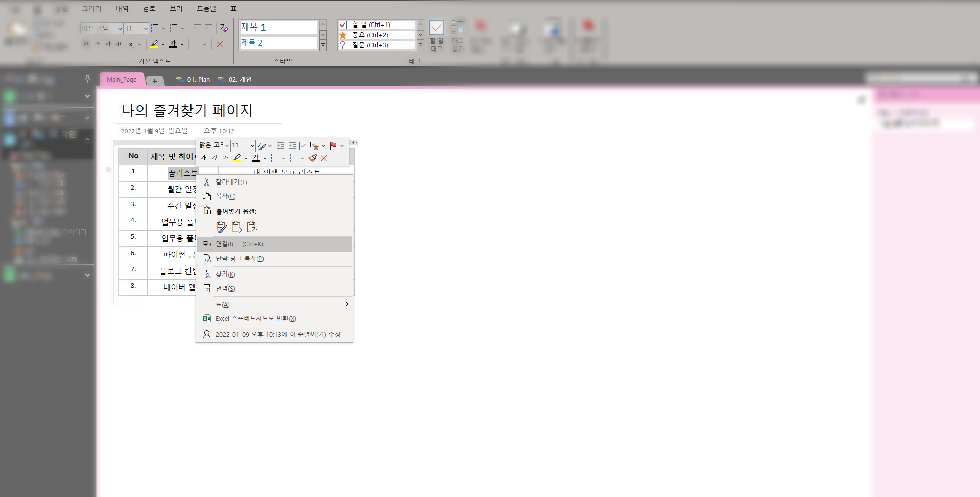
Task: Click Excel 스프레드시트로 변환(X)
Action: click(x=275, y=318)
